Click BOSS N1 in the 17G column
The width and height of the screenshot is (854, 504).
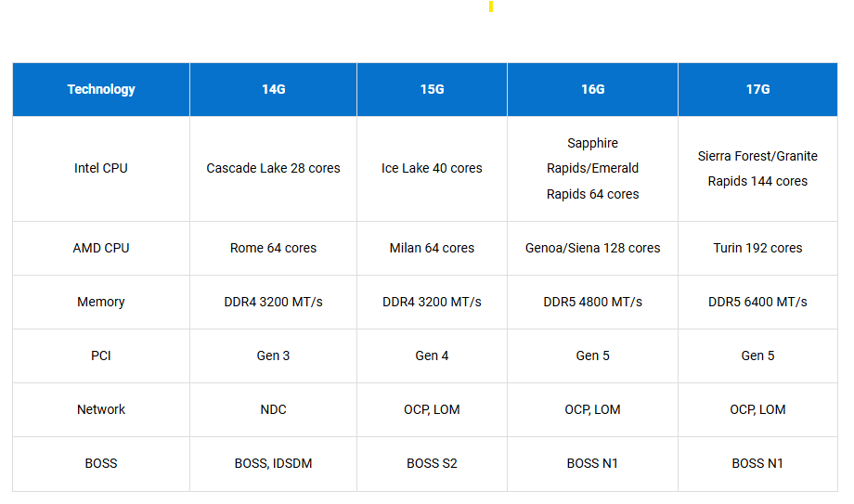click(757, 464)
